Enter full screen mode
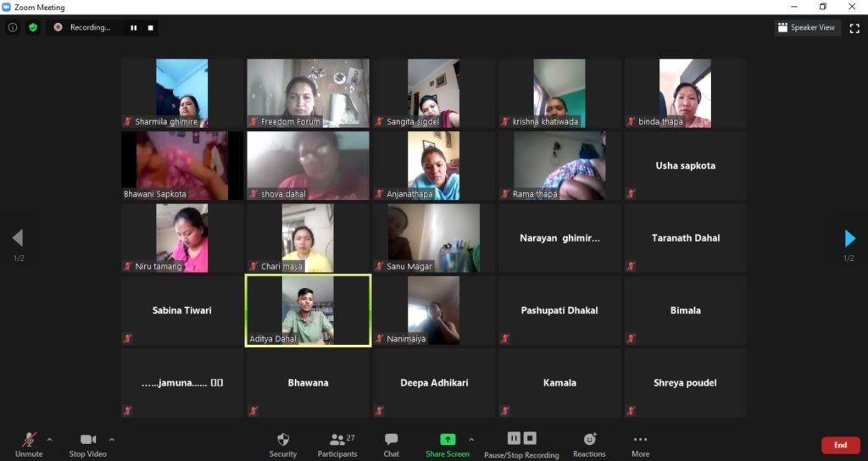 (x=854, y=27)
